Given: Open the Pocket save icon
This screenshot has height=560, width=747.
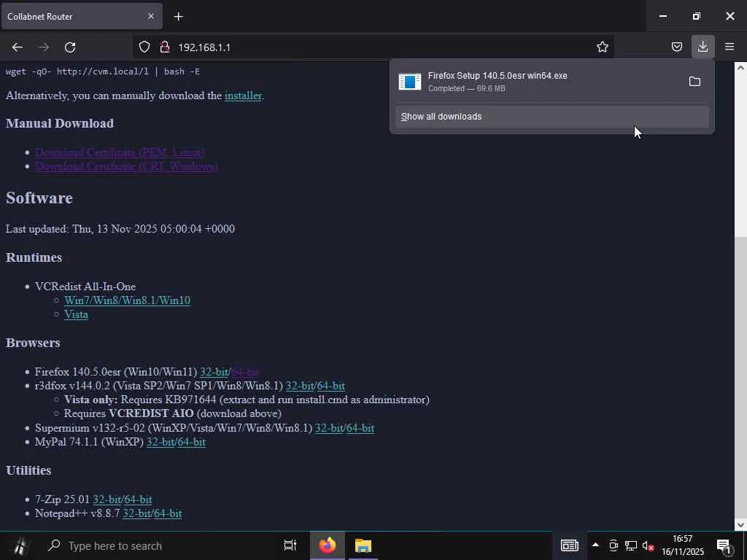Looking at the screenshot, I should [x=676, y=47].
